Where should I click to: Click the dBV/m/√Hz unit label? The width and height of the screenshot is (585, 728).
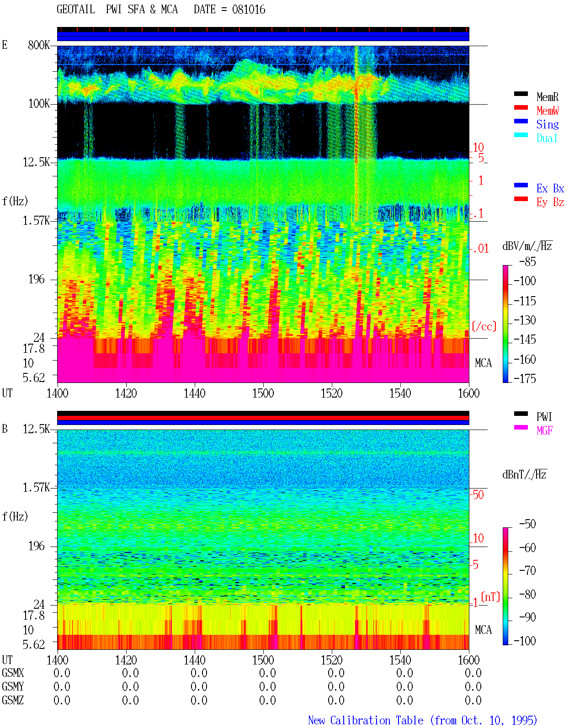[x=527, y=246]
